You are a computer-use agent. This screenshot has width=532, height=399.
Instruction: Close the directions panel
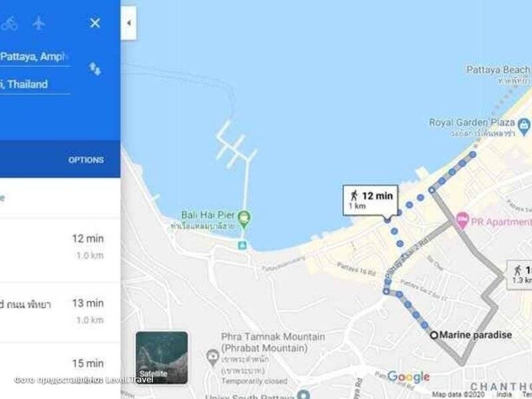click(x=95, y=23)
